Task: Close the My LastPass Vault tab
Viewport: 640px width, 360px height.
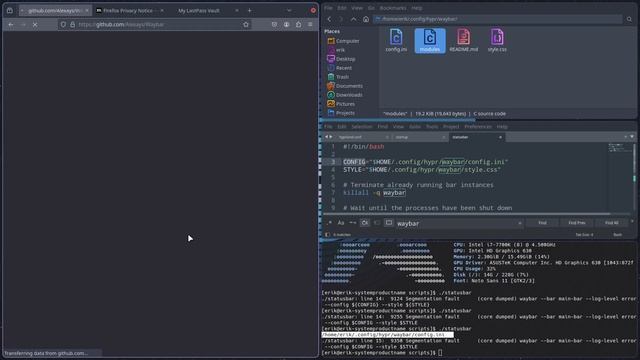Action: click(x=237, y=11)
